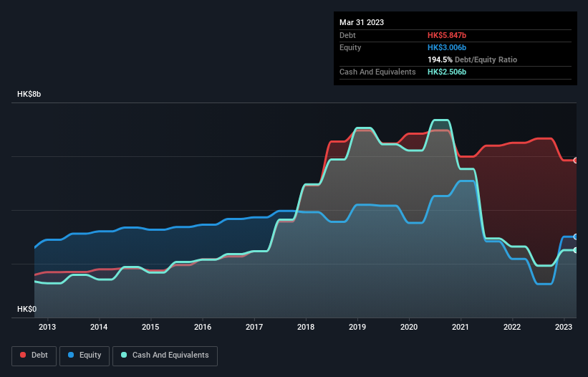Click the 2019 x-axis label
This screenshot has height=377, width=588.
point(357,327)
